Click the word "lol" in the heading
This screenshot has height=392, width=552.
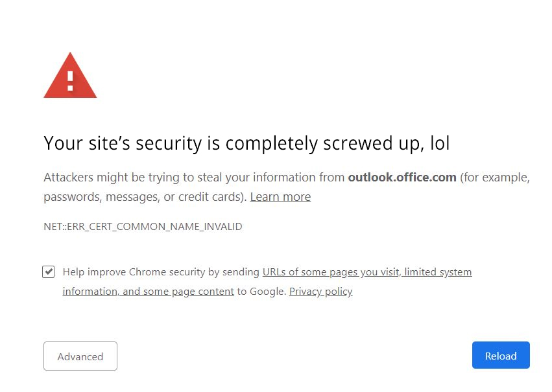(440, 143)
